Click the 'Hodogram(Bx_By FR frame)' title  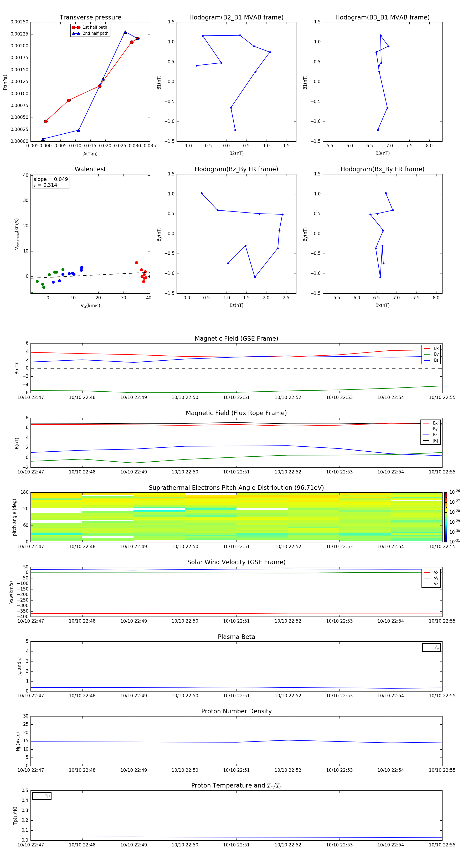click(x=382, y=169)
